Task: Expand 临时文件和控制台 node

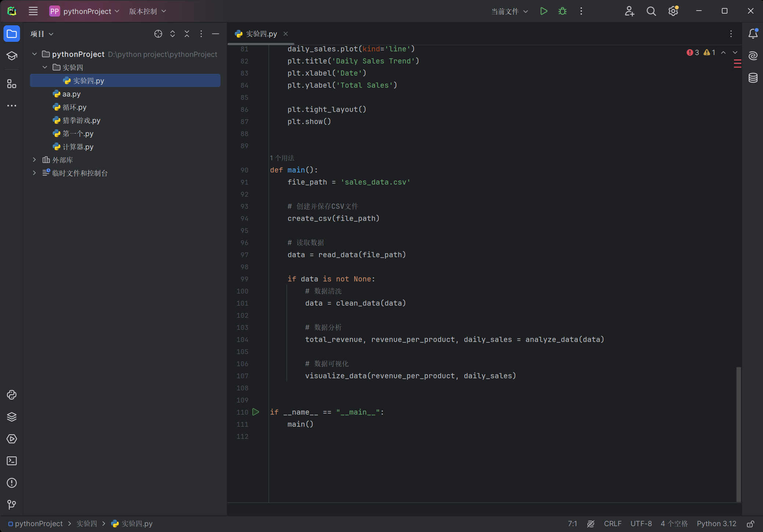Action: pos(35,173)
